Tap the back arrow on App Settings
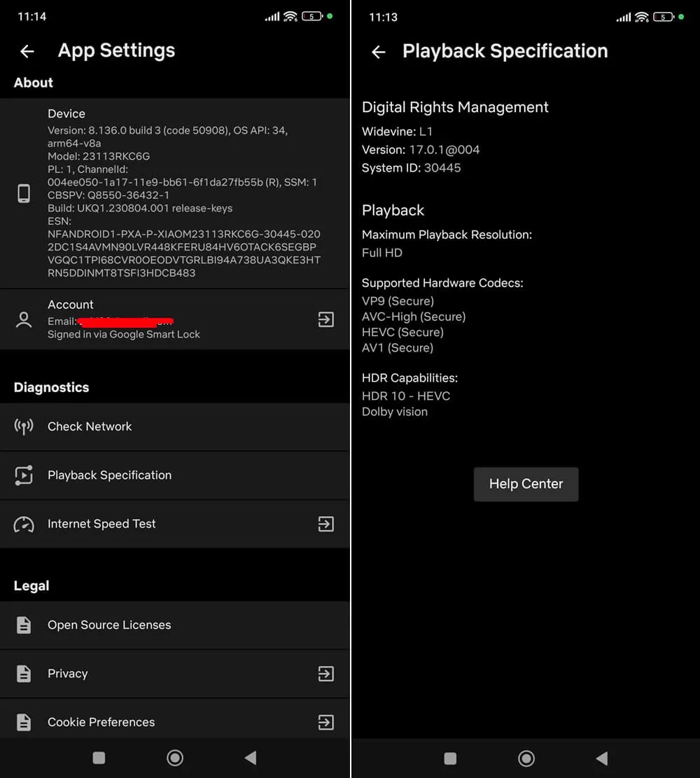The width and height of the screenshot is (700, 778). pyautogui.click(x=27, y=51)
